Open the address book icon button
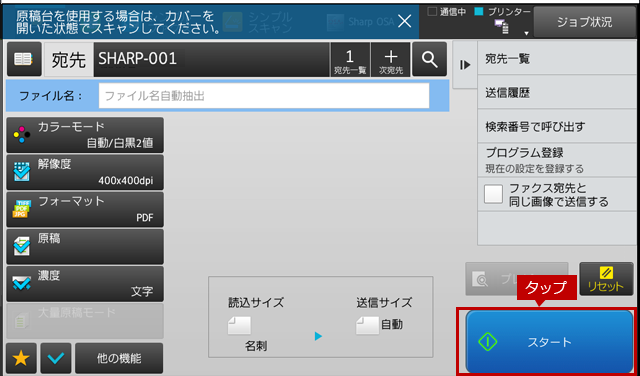640x376 pixels. coord(24,59)
